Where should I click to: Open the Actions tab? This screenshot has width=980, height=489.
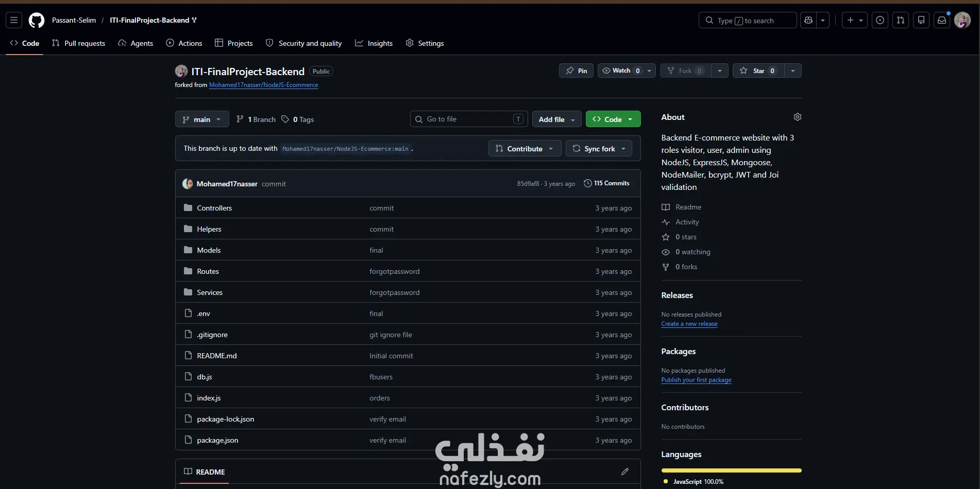click(184, 43)
